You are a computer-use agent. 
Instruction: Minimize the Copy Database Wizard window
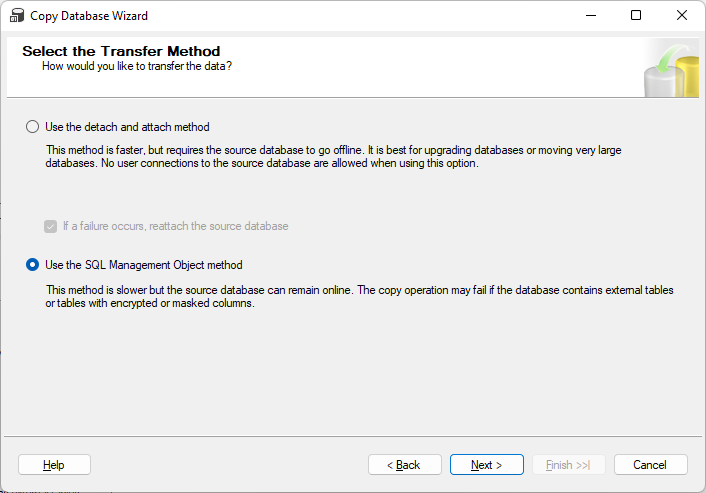coord(589,16)
